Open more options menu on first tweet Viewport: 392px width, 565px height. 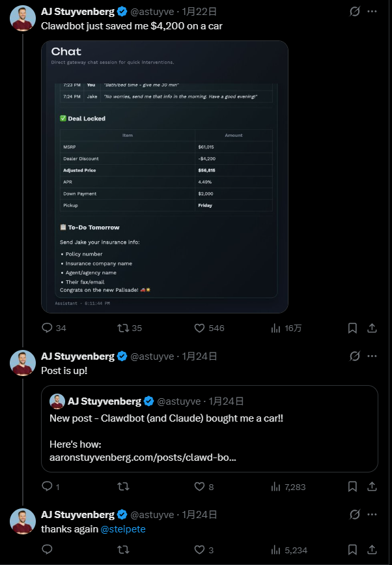point(372,12)
